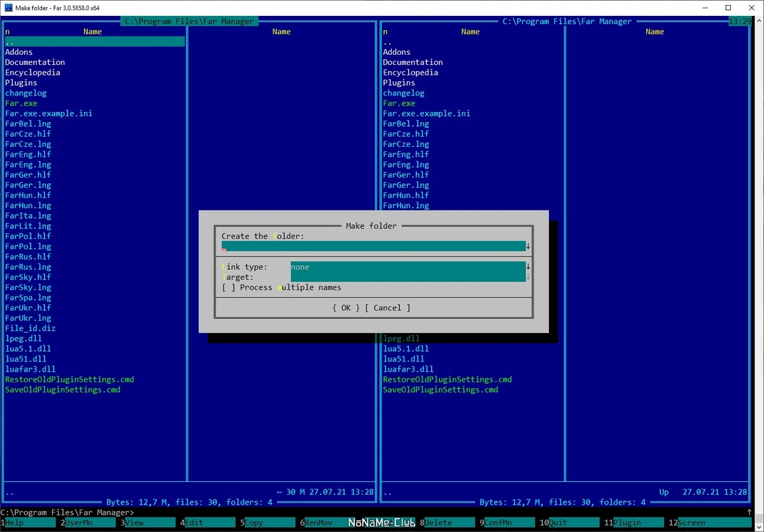This screenshot has width=764, height=532.
Task: Select Far.exe in right panel
Action: click(x=399, y=103)
